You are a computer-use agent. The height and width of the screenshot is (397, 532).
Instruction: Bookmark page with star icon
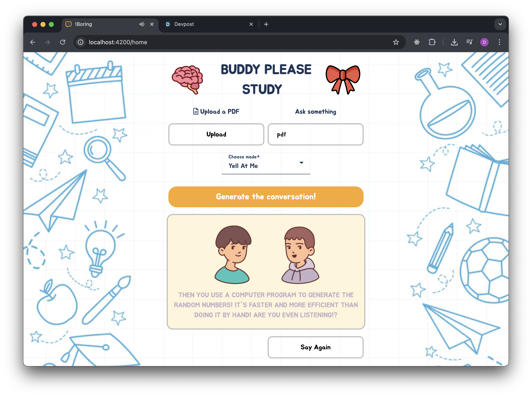[x=396, y=42]
